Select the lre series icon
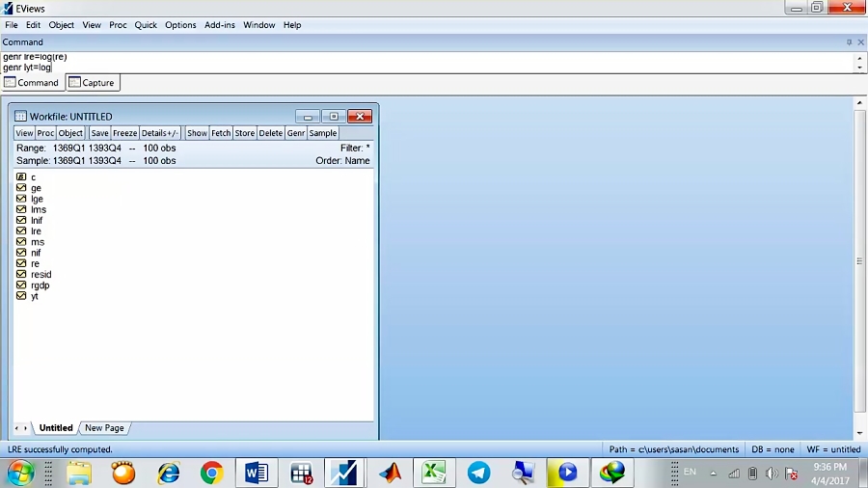The image size is (868, 488). coord(21,230)
